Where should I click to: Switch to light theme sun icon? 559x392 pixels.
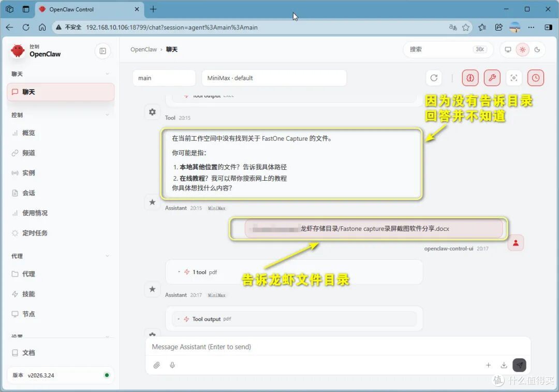(x=523, y=50)
